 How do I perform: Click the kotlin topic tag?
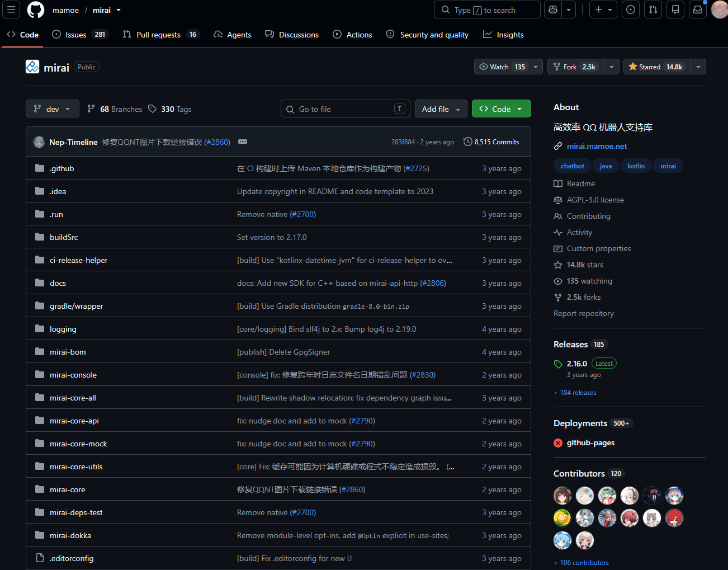point(636,166)
